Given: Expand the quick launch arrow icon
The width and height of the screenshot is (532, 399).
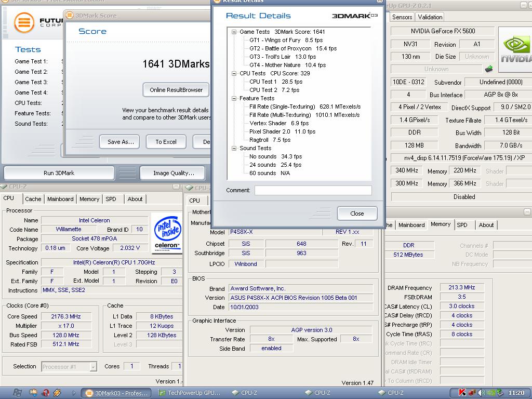Looking at the screenshot, I should pyautogui.click(x=74, y=393).
